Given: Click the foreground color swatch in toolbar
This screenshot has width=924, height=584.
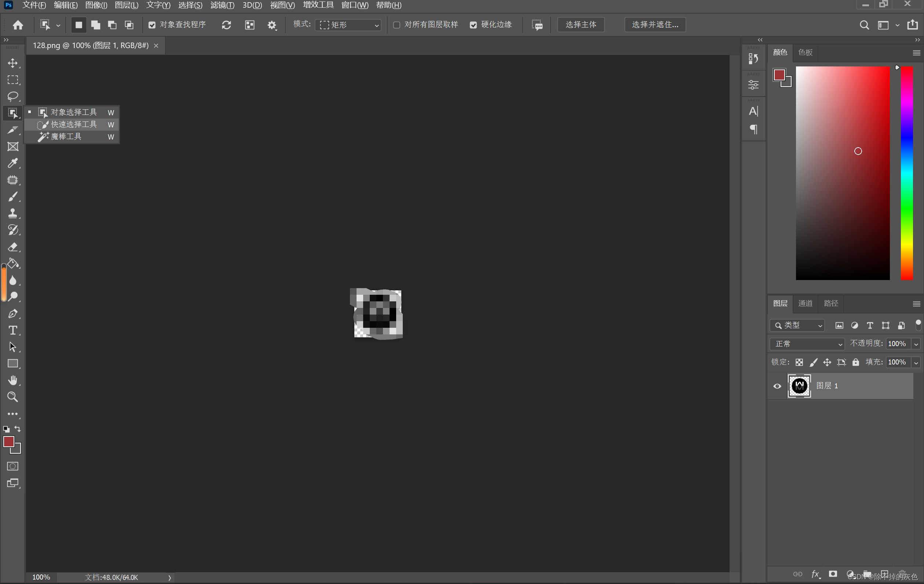Looking at the screenshot, I should pos(8,442).
